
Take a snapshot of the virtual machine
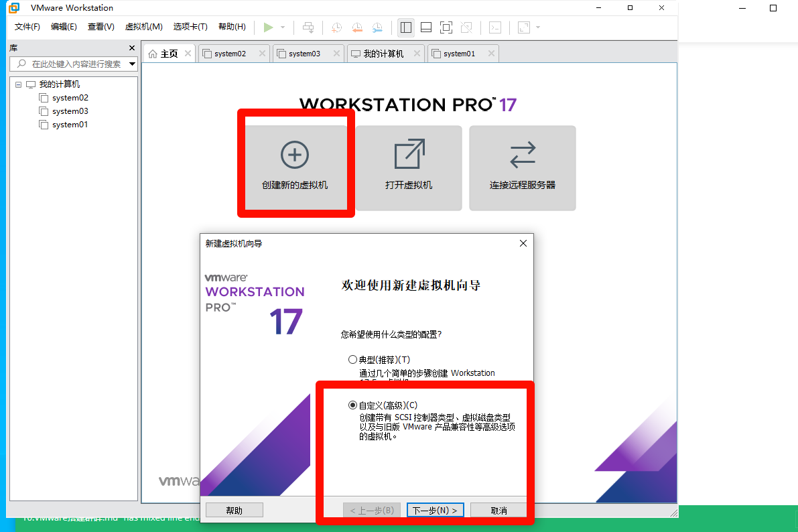[336, 27]
